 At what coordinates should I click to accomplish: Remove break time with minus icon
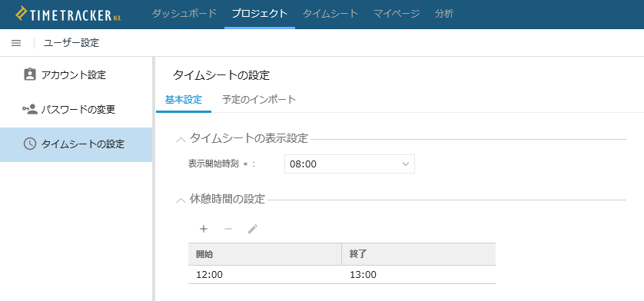pyautogui.click(x=228, y=229)
